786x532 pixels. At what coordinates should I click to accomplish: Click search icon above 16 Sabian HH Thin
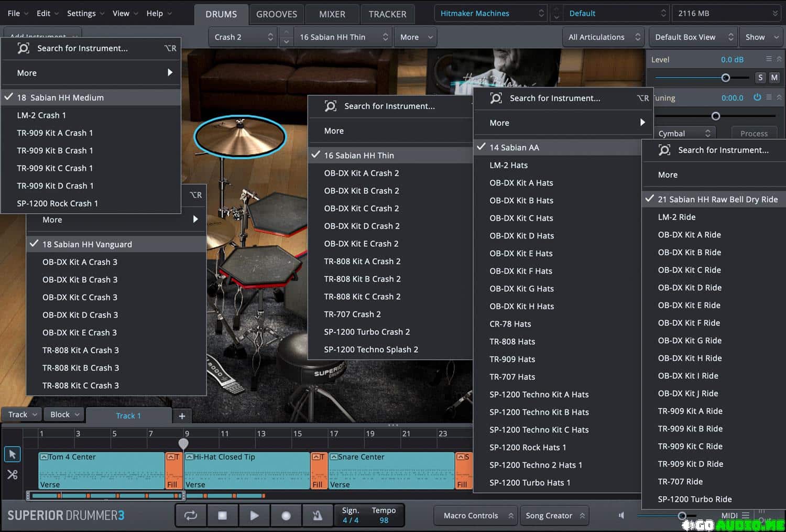330,106
